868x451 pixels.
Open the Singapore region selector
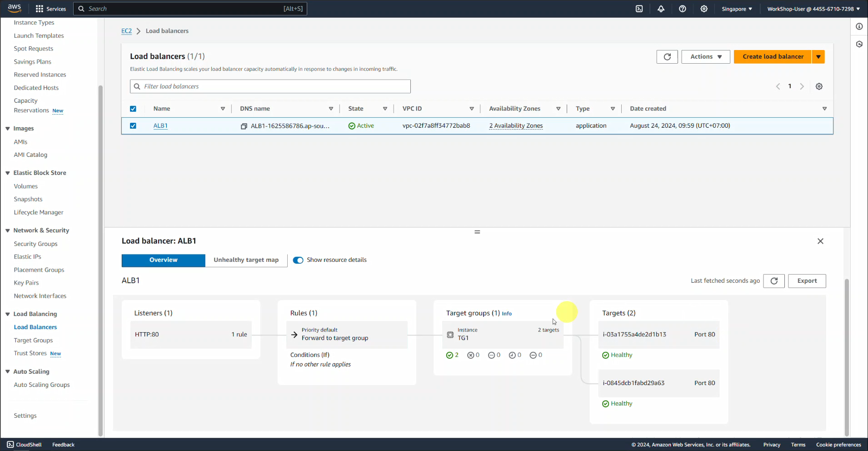(736, 9)
